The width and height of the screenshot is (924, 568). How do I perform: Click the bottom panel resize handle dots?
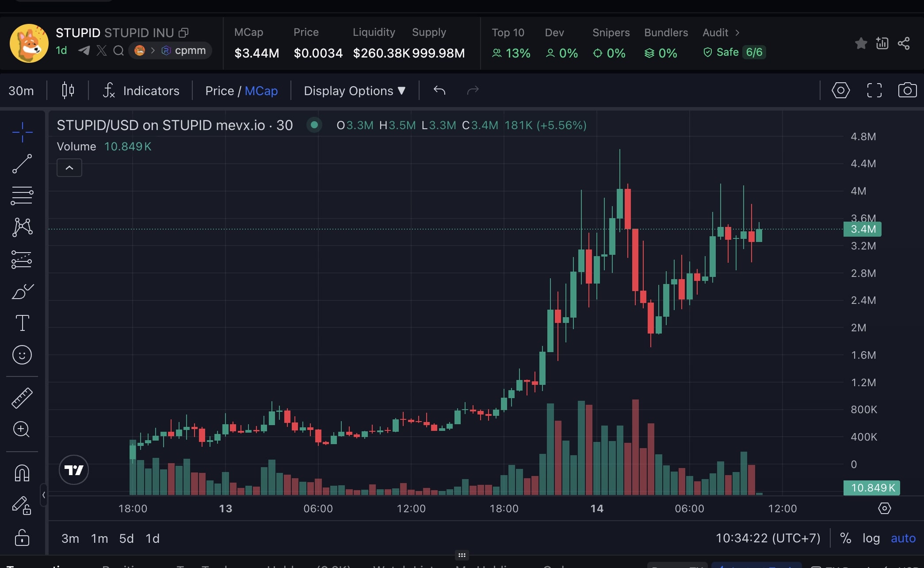[462, 555]
